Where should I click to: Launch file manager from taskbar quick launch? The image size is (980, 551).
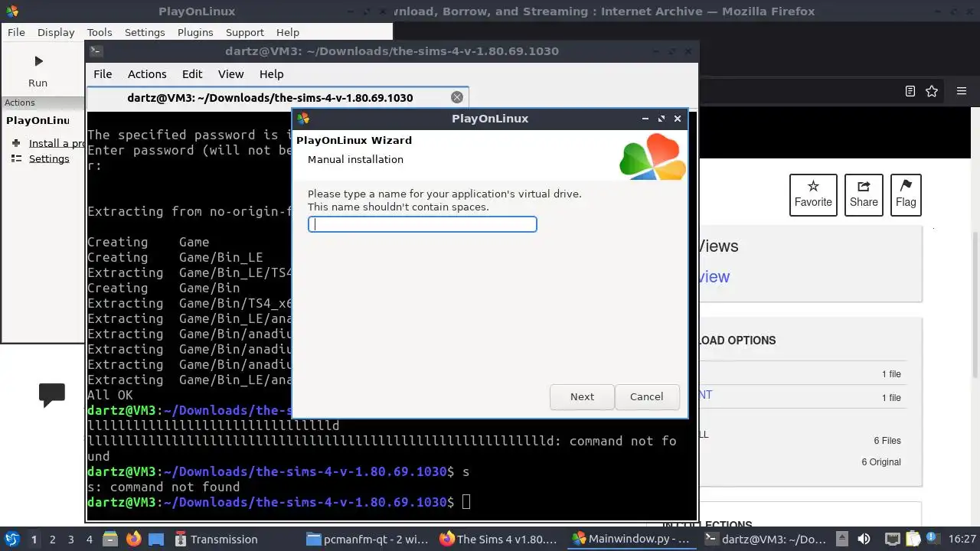tap(109, 539)
